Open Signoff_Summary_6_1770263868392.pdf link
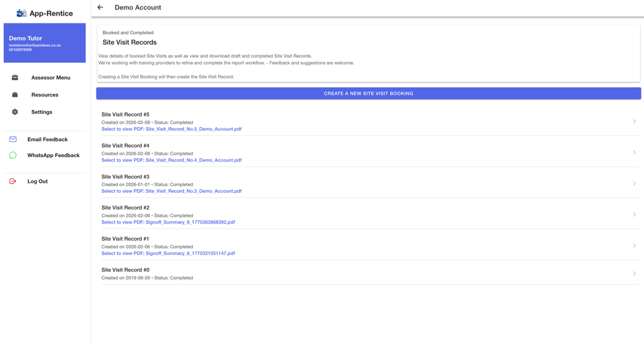 point(168,222)
